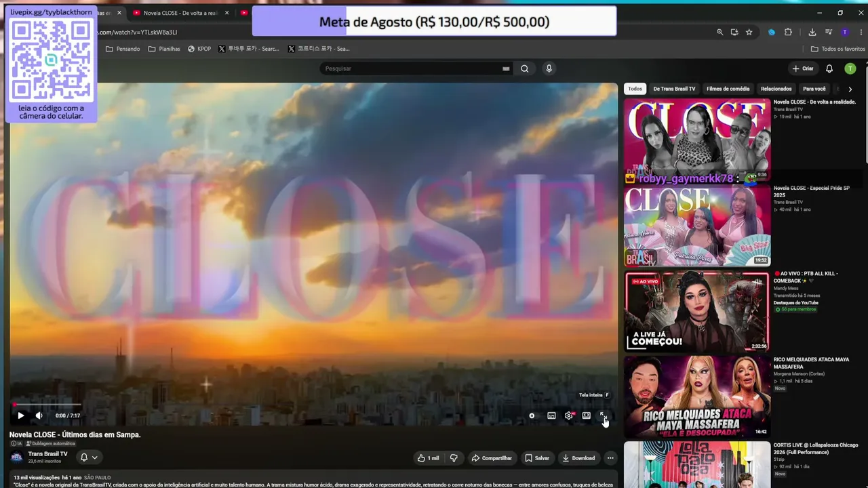The height and width of the screenshot is (488, 868).
Task: Open the 코르티스 포카 X search bookmark
Action: [318, 49]
